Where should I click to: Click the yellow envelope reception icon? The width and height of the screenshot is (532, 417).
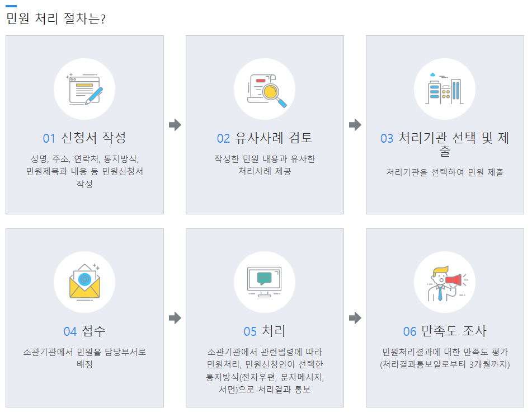point(84,282)
